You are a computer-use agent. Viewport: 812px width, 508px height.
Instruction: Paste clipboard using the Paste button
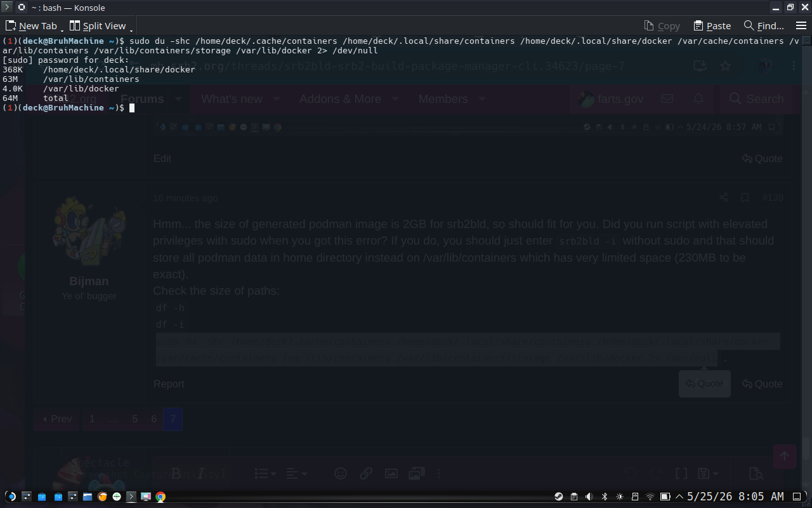712,26
